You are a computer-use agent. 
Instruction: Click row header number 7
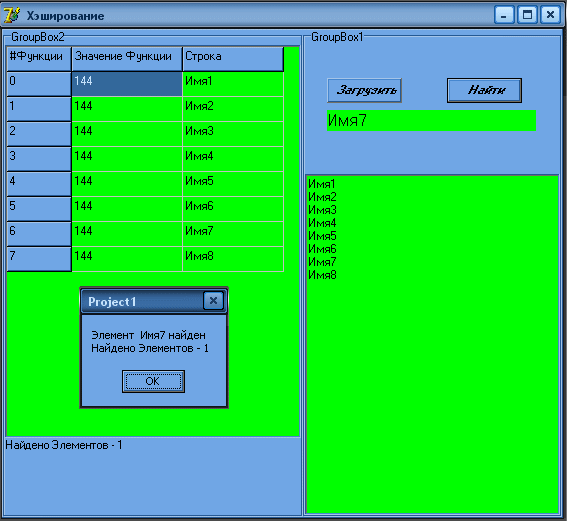(39, 259)
